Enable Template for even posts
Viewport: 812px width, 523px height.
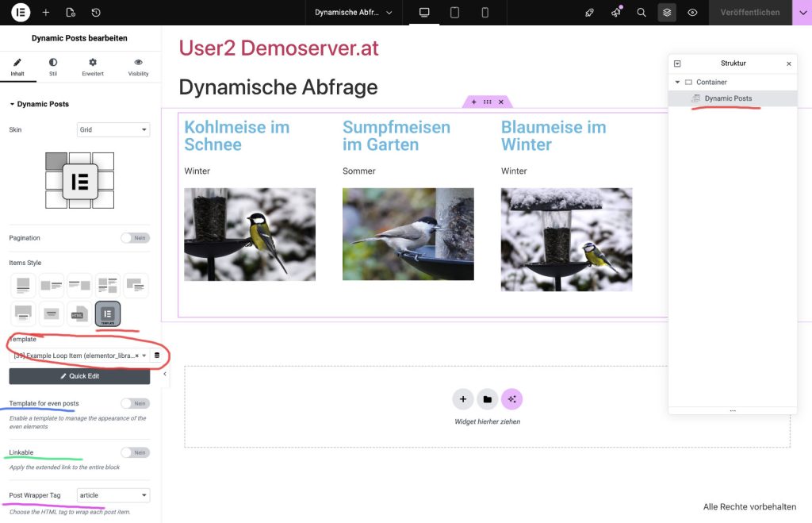click(133, 403)
